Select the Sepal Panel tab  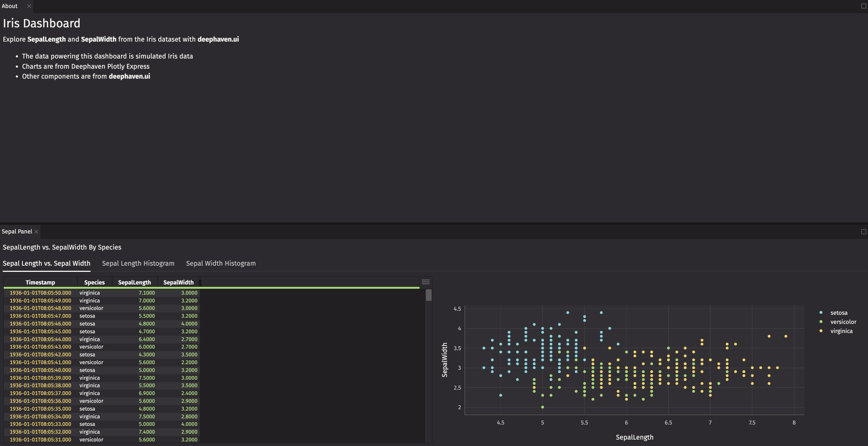click(x=17, y=231)
